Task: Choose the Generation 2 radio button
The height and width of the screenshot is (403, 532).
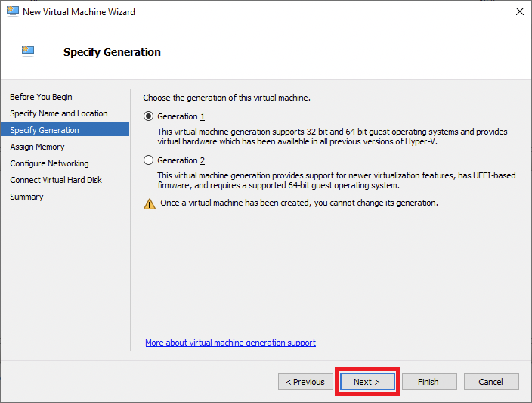Action: pyautogui.click(x=149, y=160)
